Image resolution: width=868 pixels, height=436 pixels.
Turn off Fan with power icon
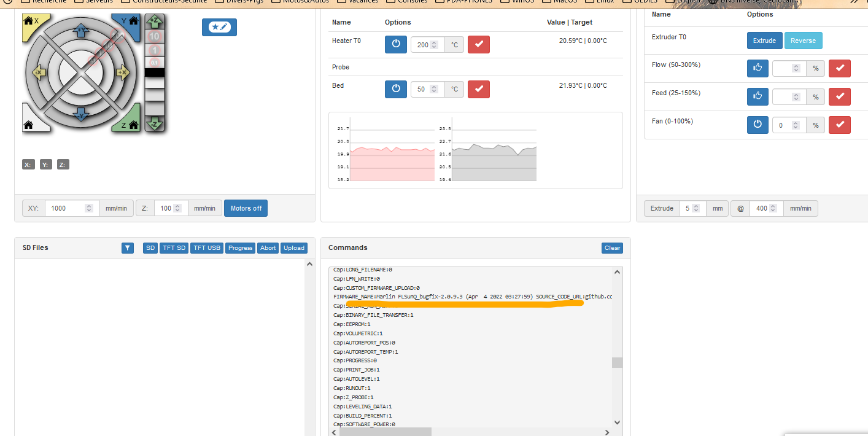pyautogui.click(x=758, y=125)
